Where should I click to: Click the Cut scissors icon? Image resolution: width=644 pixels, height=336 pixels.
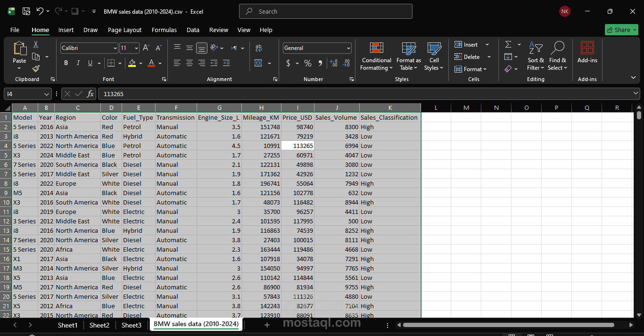point(36,45)
